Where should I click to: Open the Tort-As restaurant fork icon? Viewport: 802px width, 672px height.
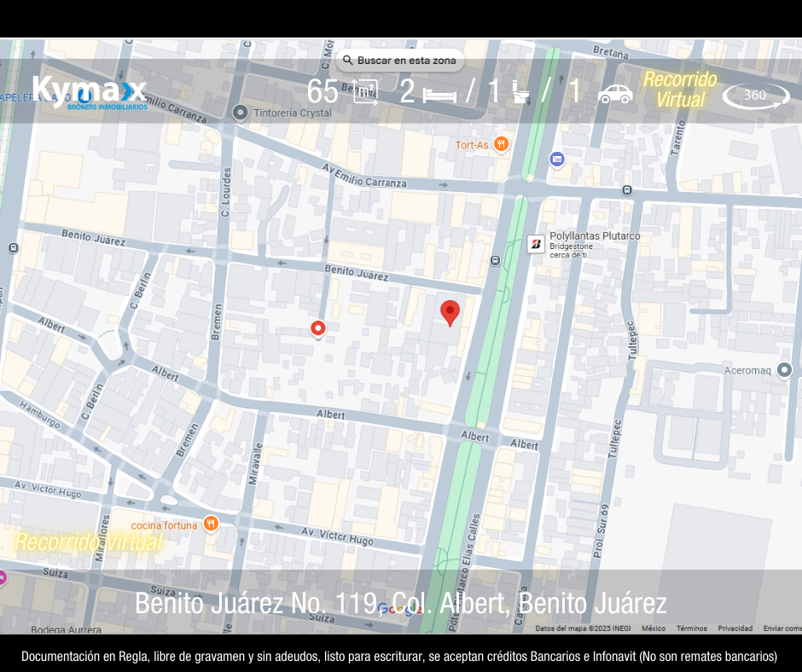[x=502, y=145]
